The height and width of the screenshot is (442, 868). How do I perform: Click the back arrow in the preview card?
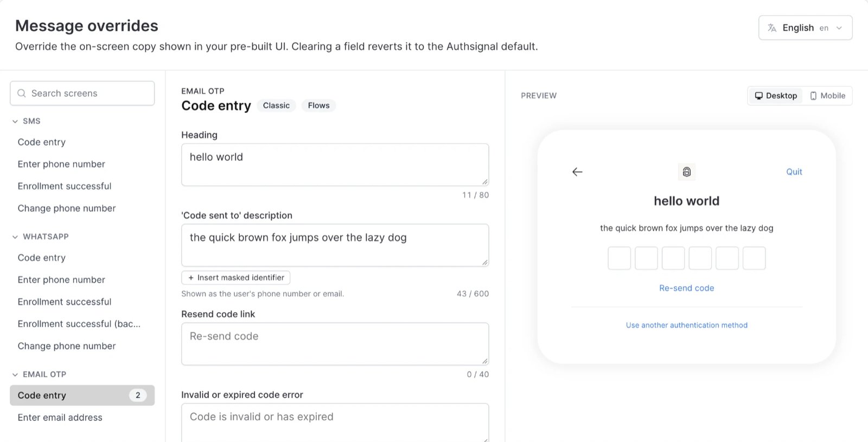point(577,172)
